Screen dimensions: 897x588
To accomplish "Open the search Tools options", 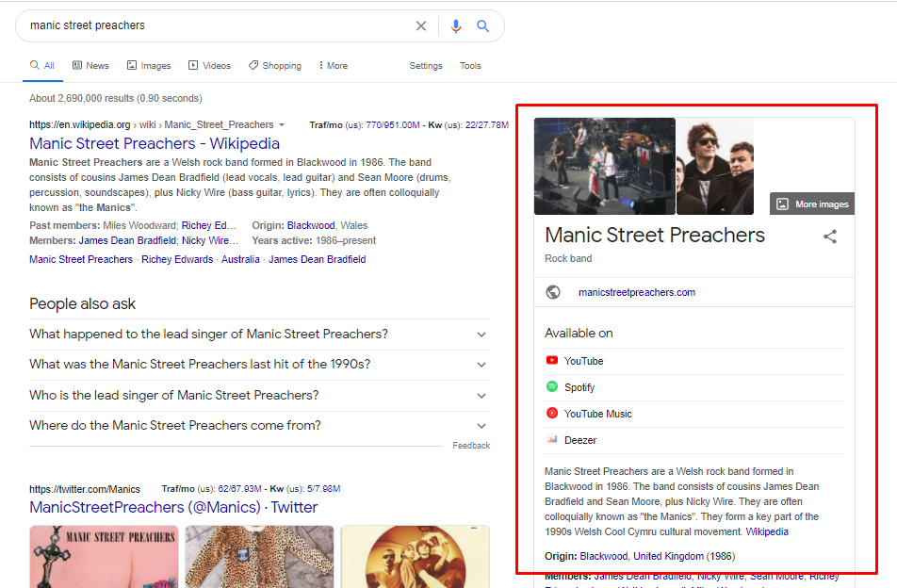I will 470,66.
